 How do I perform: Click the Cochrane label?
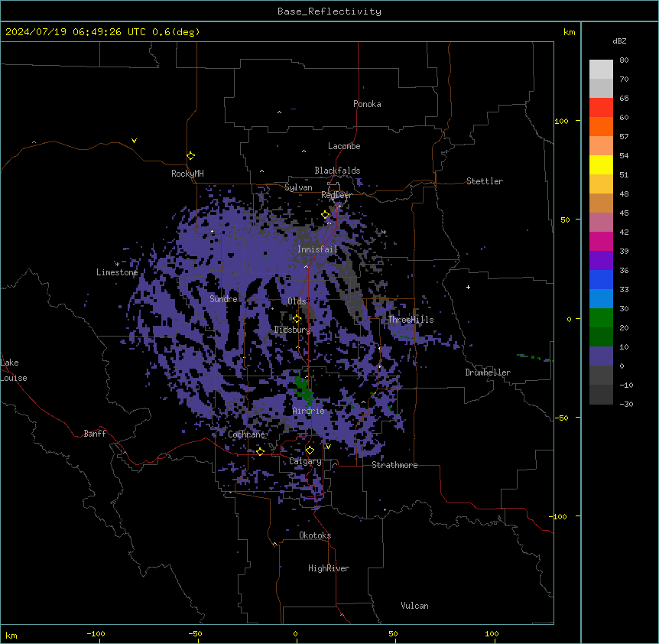246,434
